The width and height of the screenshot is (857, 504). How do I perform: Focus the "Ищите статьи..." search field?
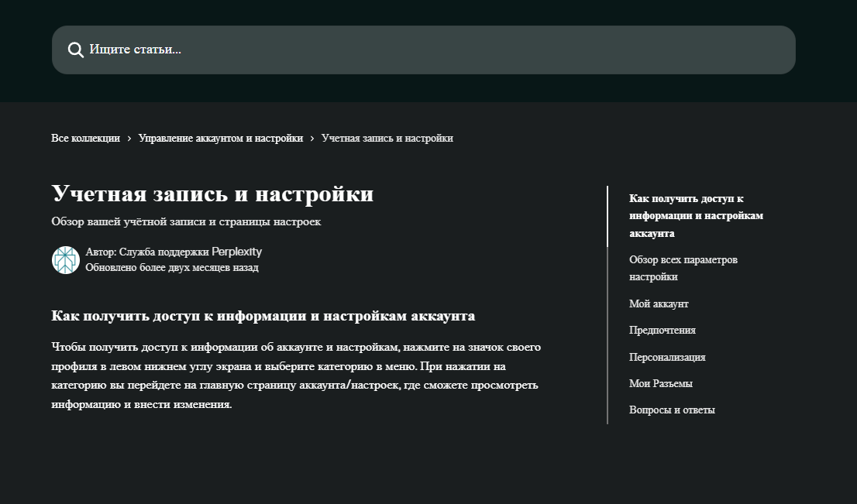coord(424,50)
